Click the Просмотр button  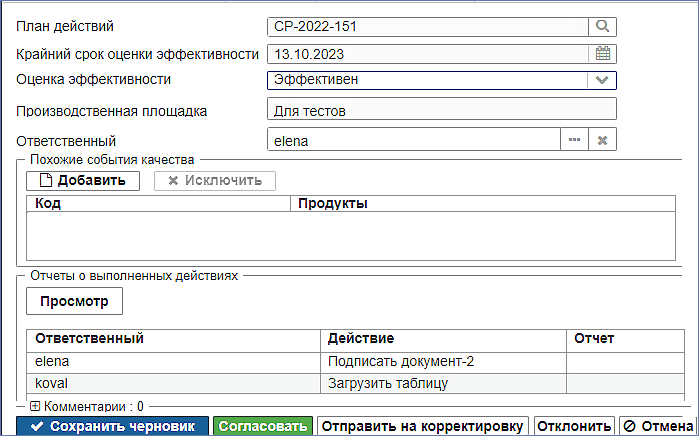(74, 301)
